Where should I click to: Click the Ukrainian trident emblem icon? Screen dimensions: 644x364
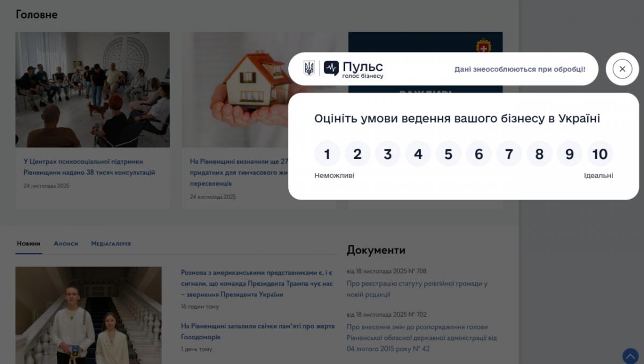(x=309, y=68)
